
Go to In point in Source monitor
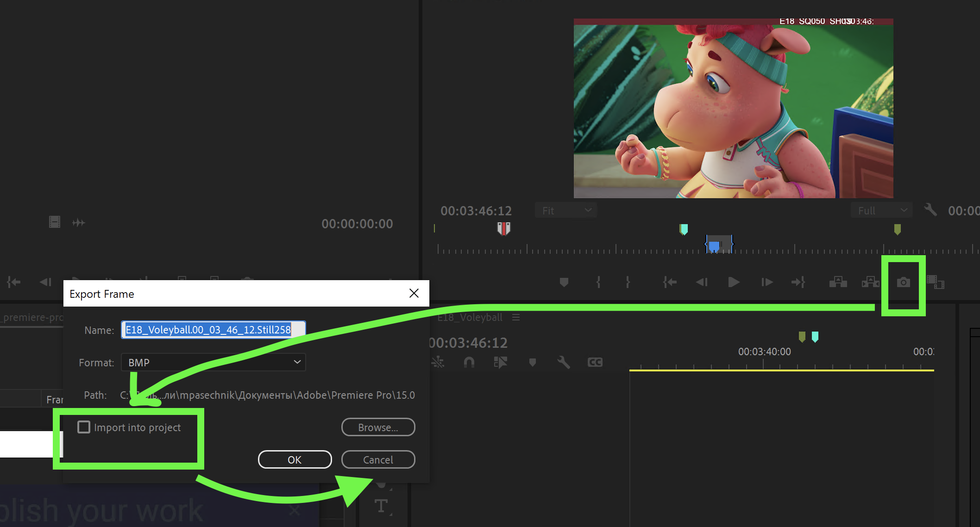[x=14, y=282]
